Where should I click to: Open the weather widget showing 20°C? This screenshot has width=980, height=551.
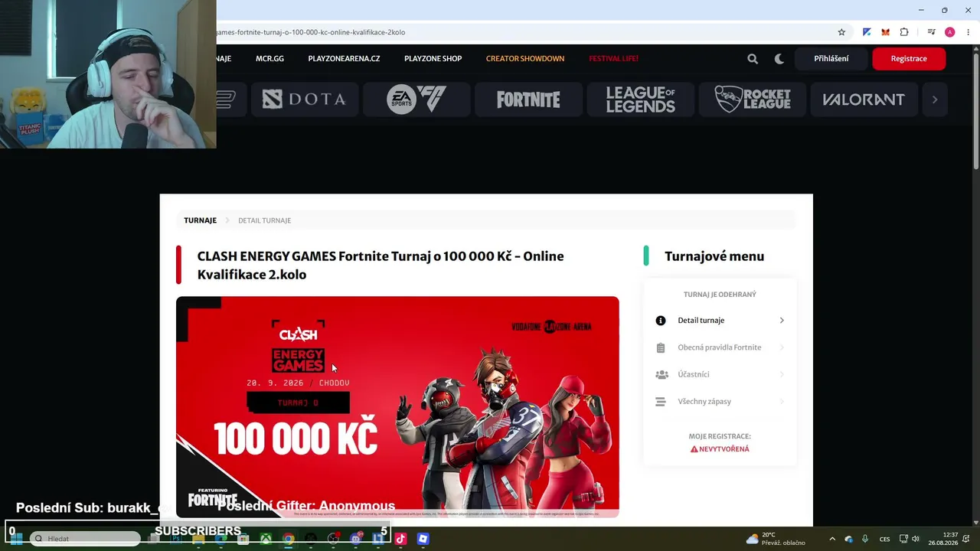[x=776, y=539]
